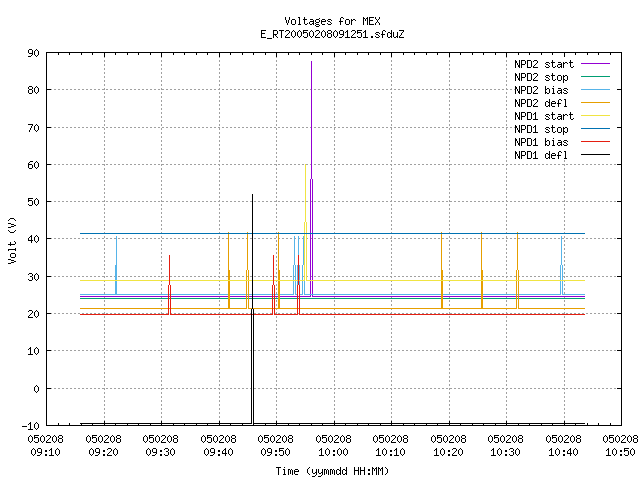640x480 pixels.
Task: Click the yellow NPD1 start legend line sample
Action: [595, 116]
